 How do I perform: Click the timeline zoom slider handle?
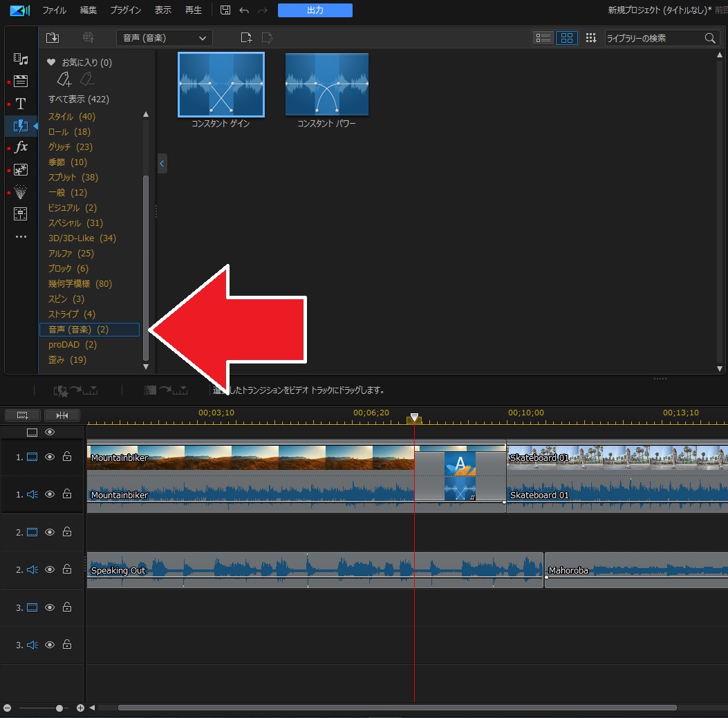(x=59, y=708)
